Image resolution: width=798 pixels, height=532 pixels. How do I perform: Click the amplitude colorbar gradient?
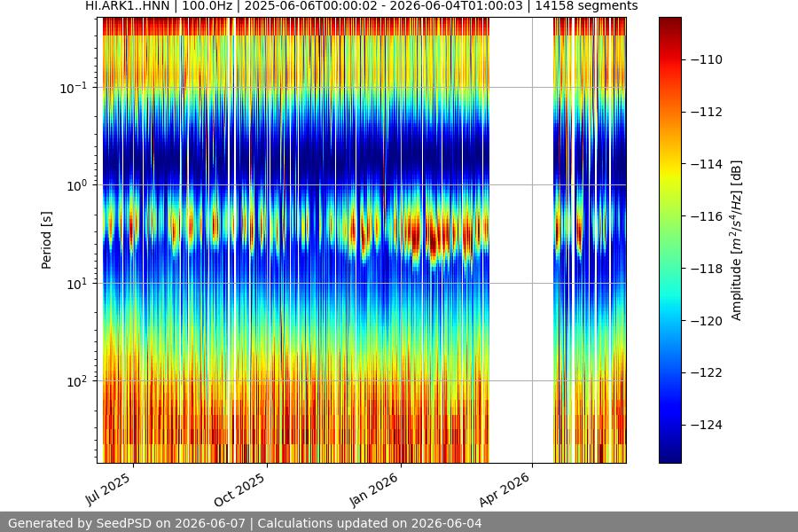[x=669, y=240]
